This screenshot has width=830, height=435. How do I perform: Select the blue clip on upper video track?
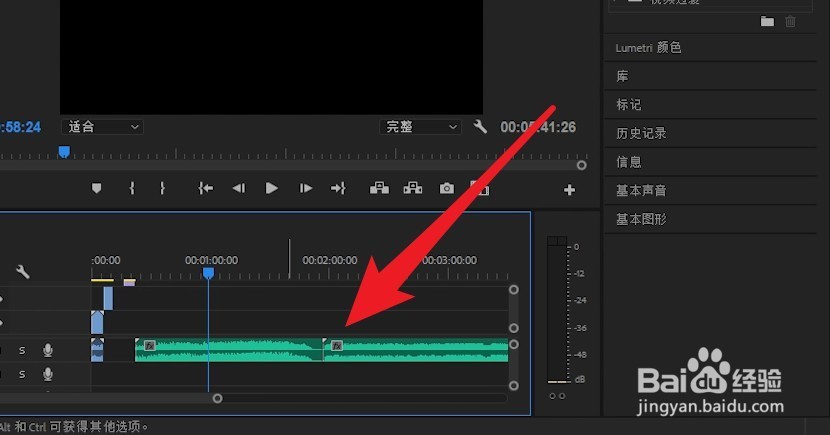[108, 298]
